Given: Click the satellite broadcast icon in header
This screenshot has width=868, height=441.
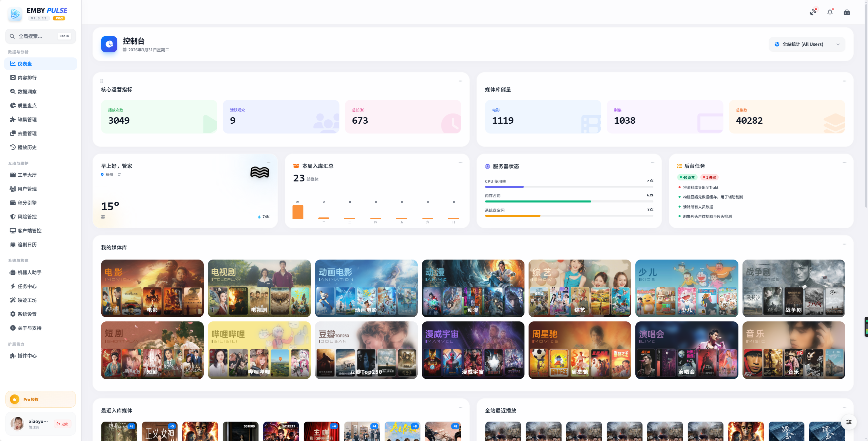Looking at the screenshot, I should click(x=813, y=12).
